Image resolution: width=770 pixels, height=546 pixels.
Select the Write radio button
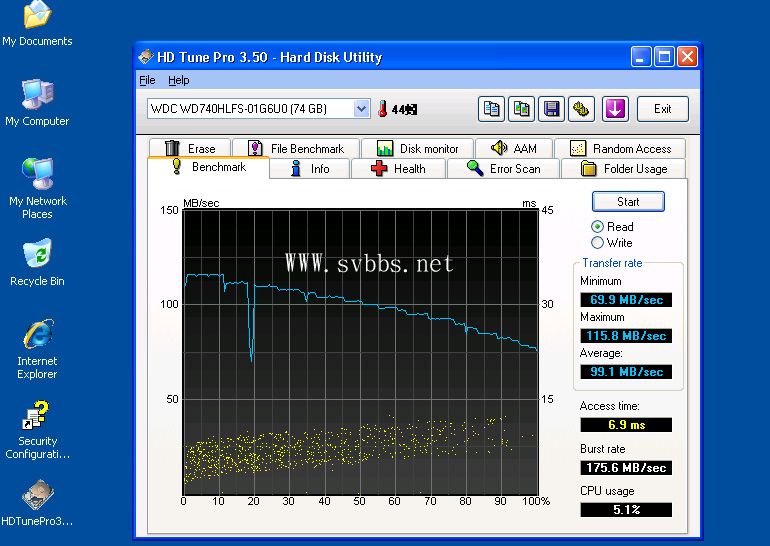click(598, 242)
